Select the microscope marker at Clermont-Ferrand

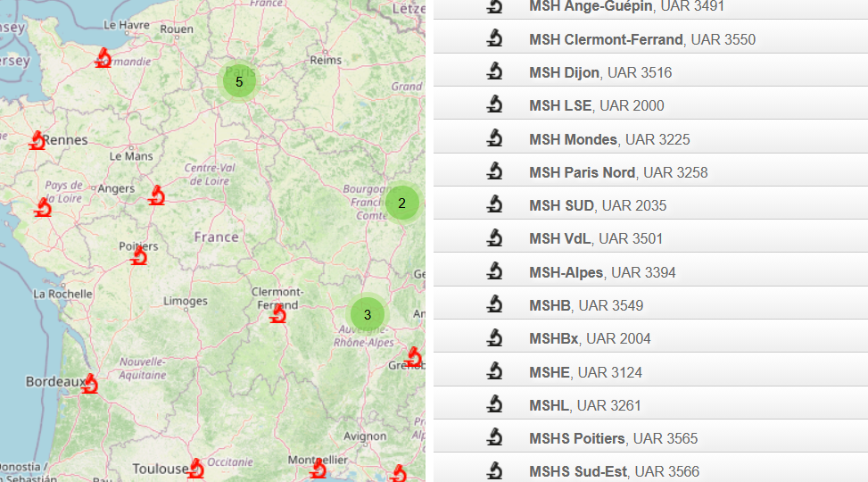278,313
